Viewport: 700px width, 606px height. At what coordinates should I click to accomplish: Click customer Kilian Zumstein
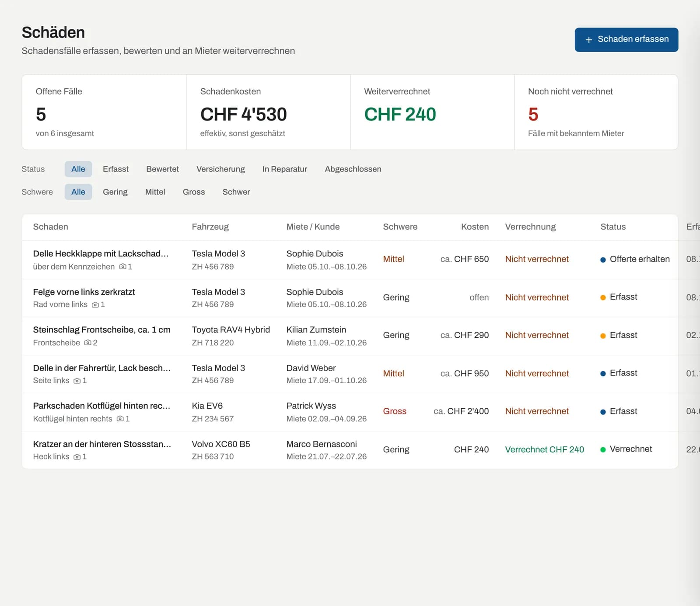[x=316, y=330]
